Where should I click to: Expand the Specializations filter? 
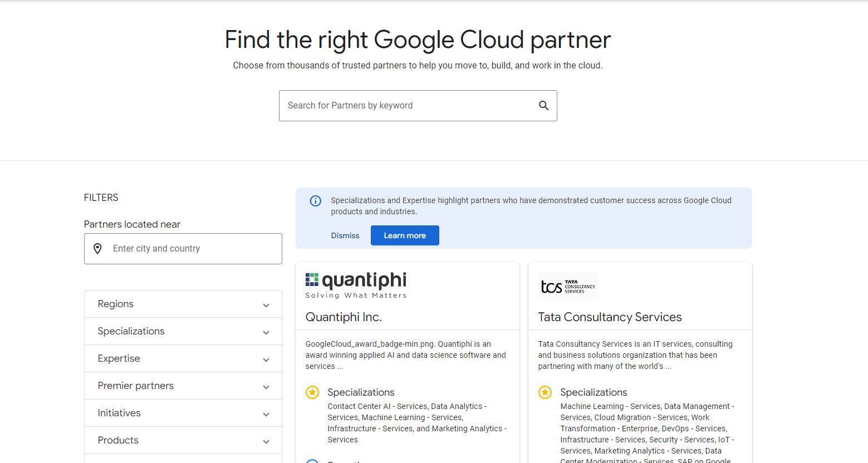[183, 331]
